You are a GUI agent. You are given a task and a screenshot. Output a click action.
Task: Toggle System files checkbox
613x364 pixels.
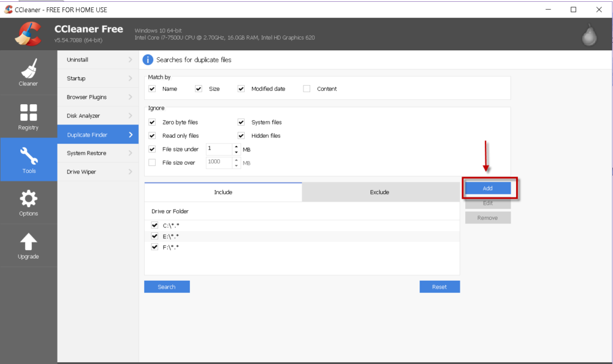[241, 122]
